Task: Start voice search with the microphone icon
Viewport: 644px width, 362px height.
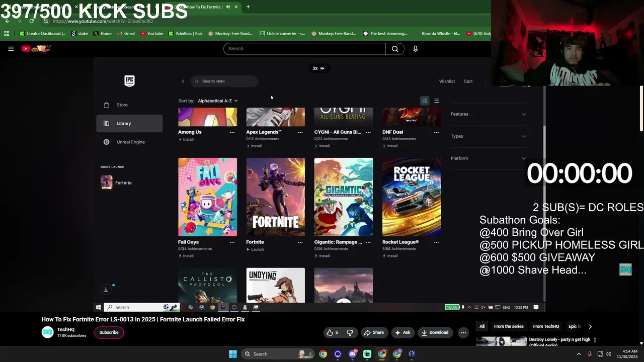Action: [x=415, y=49]
